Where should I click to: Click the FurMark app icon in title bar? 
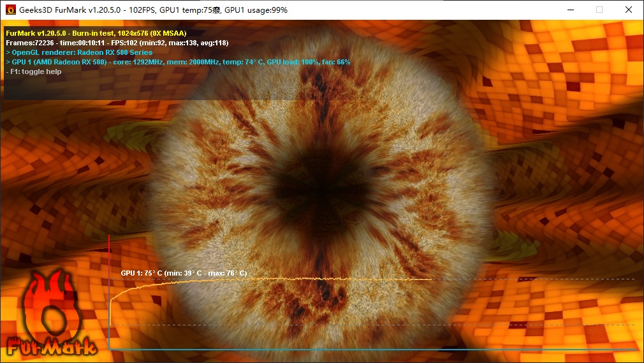pyautogui.click(x=11, y=10)
